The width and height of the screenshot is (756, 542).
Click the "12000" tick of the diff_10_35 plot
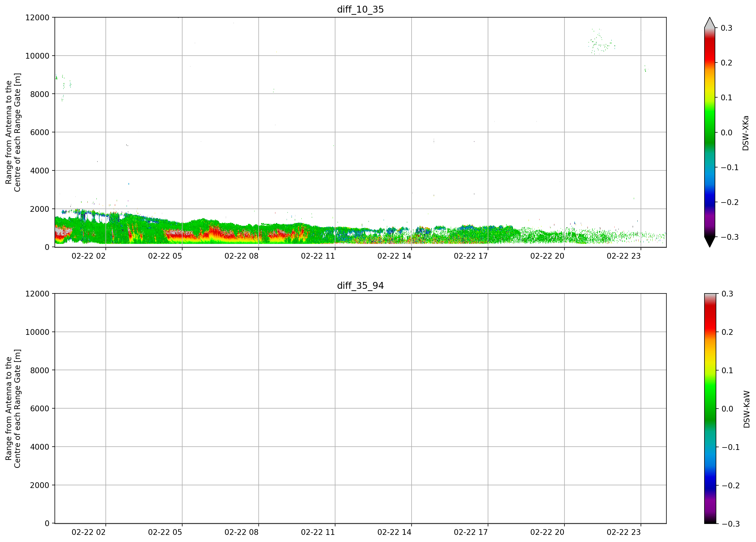pyautogui.click(x=37, y=18)
